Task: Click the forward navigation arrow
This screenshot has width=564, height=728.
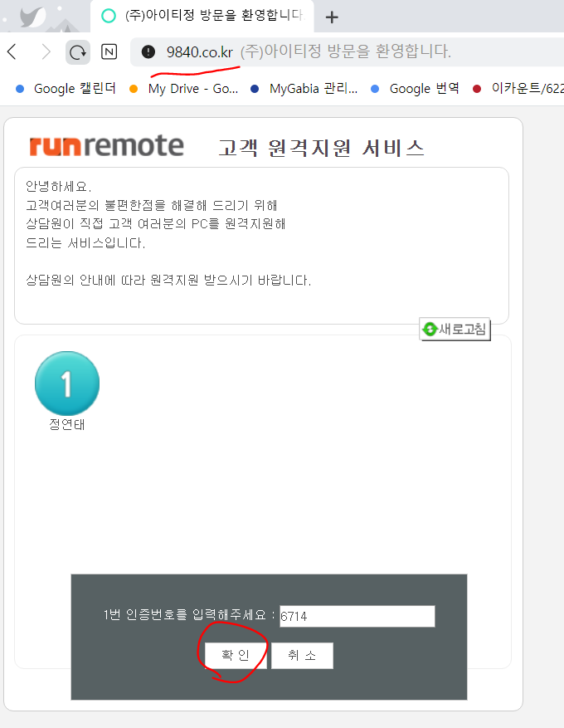Action: pos(46,52)
